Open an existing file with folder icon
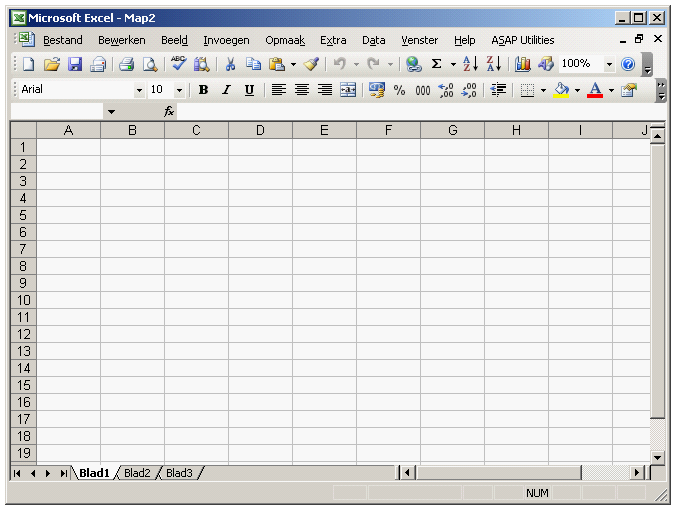Image resolution: width=683 pixels, height=519 pixels. pos(52,64)
